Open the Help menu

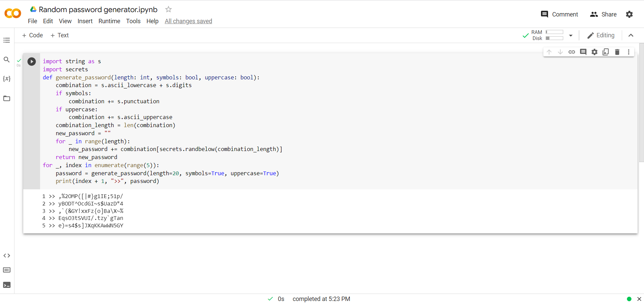point(152,21)
